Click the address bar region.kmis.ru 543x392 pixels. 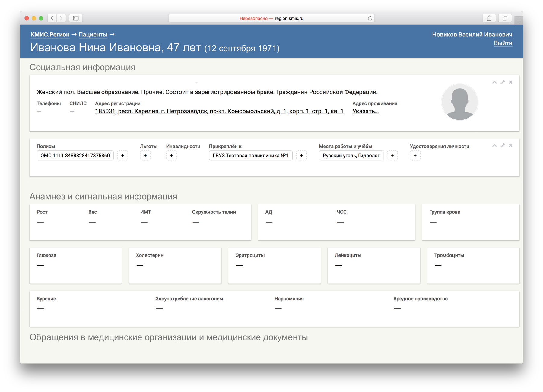pos(271,18)
